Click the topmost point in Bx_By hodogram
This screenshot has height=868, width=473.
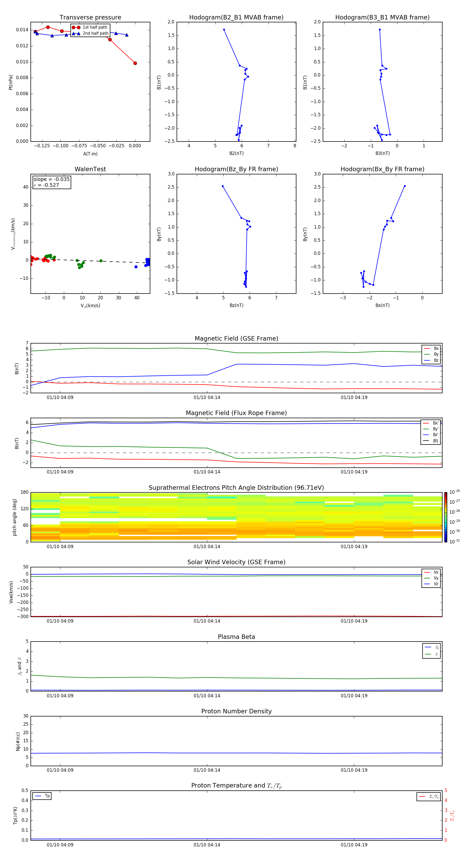tap(405, 186)
